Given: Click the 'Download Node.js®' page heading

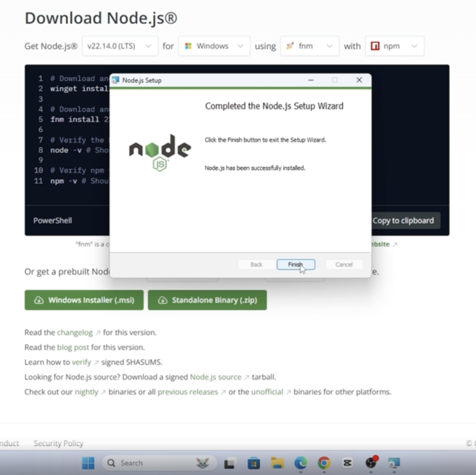Looking at the screenshot, I should pyautogui.click(x=101, y=18).
